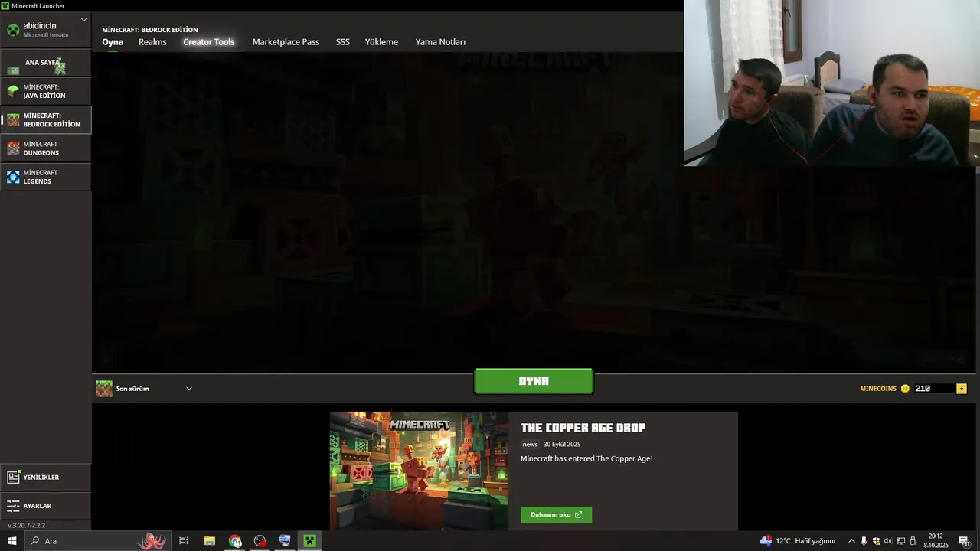Open the Son sürüm version dropdown

[144, 389]
